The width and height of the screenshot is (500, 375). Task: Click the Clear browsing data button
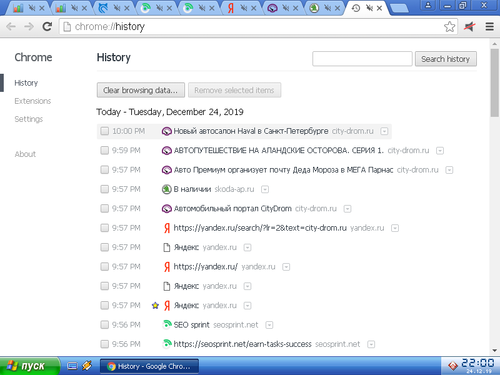[141, 90]
